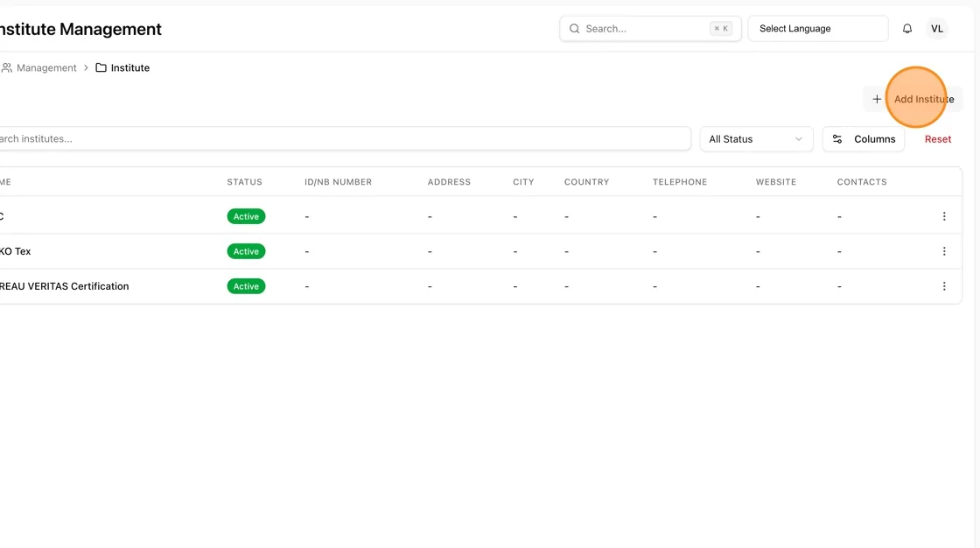980x548 pixels.
Task: Open row actions for BUREAU VERITAS Certification
Action: (944, 286)
